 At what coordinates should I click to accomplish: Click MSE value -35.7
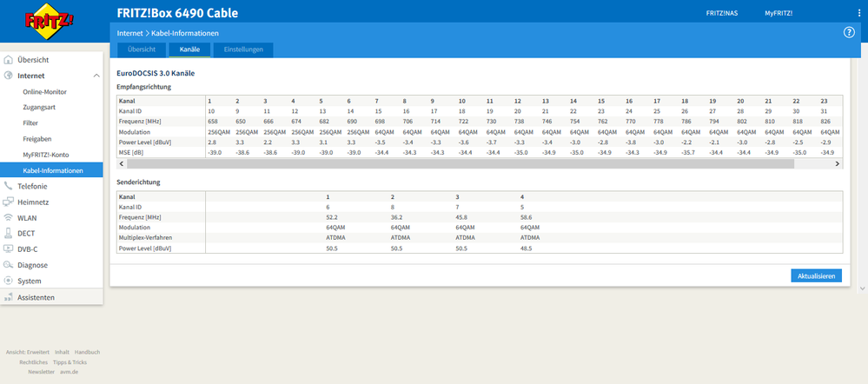click(x=688, y=152)
